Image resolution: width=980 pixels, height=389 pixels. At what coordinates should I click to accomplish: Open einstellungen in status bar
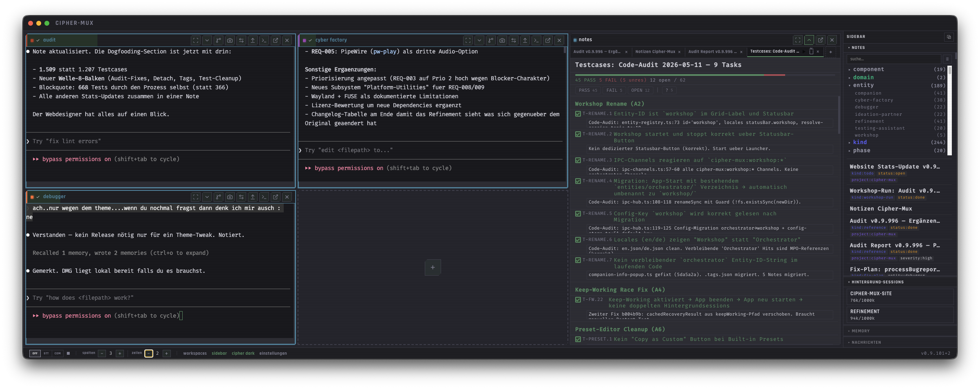tap(273, 354)
